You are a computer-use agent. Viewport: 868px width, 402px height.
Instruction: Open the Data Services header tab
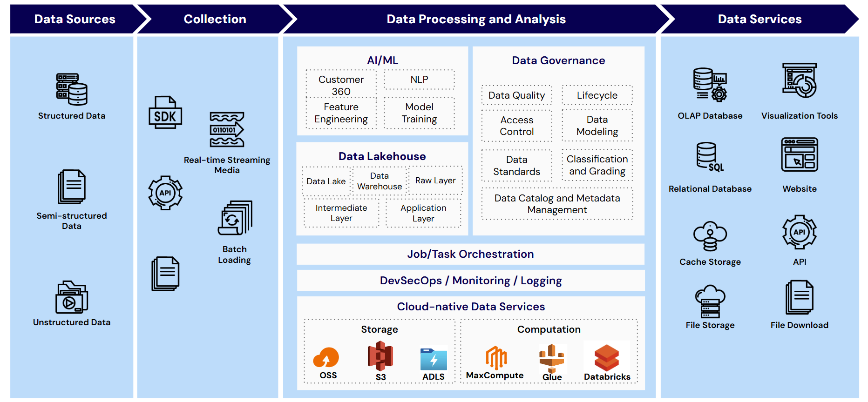point(759,19)
